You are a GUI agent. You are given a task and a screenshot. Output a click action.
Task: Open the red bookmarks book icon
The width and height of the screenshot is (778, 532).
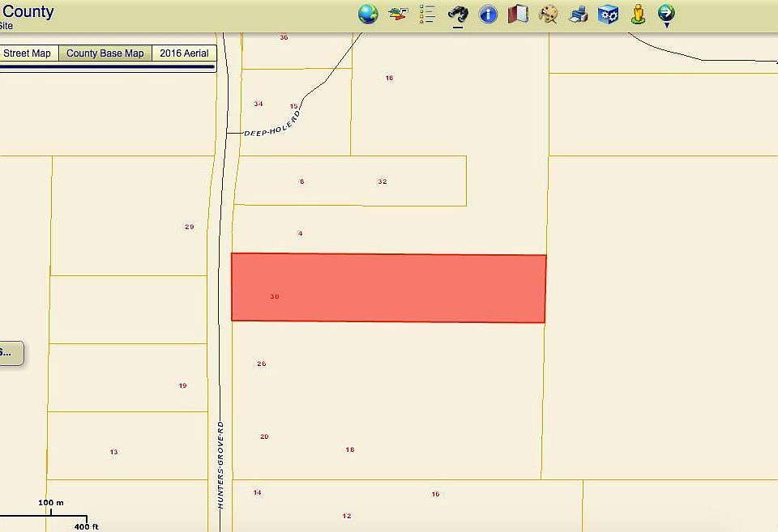[x=518, y=14]
